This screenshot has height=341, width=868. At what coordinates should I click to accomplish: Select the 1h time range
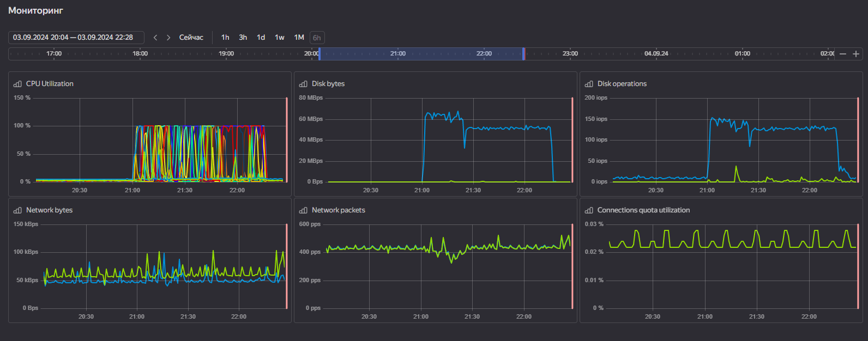point(225,38)
